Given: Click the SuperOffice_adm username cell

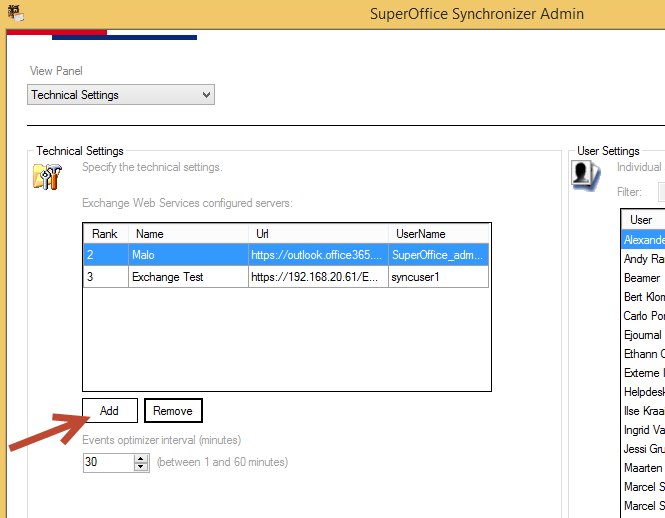Looking at the screenshot, I should (439, 255).
